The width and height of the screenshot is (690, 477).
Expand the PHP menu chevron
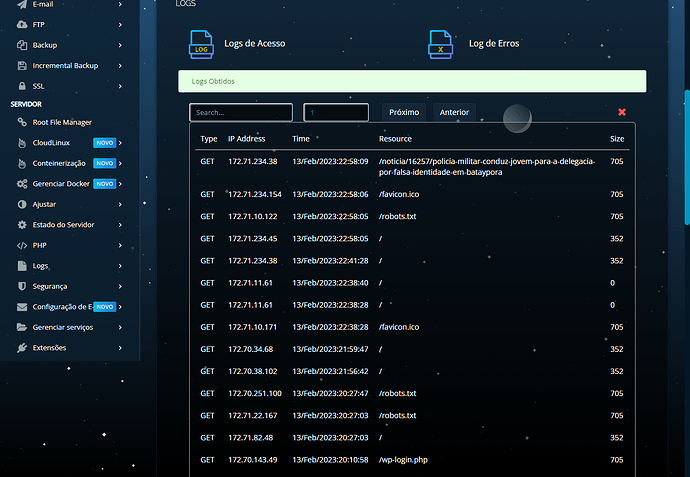120,245
